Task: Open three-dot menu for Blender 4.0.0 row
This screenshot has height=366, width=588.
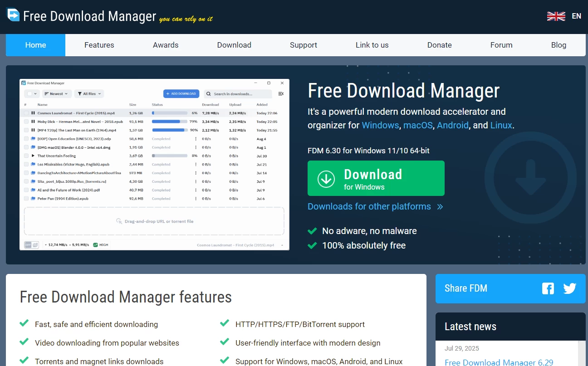Action: [x=196, y=147]
